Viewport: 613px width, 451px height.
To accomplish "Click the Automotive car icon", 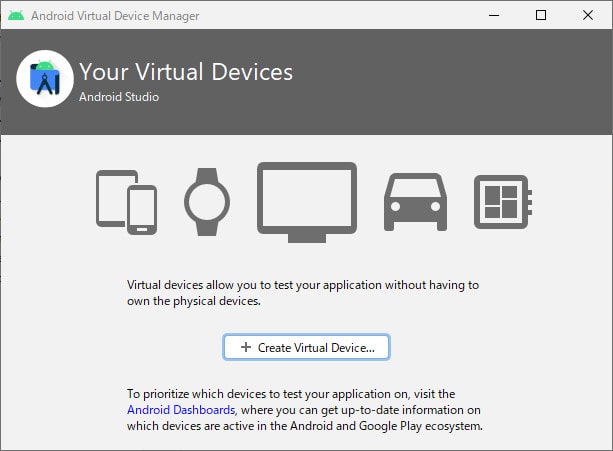I will point(415,202).
